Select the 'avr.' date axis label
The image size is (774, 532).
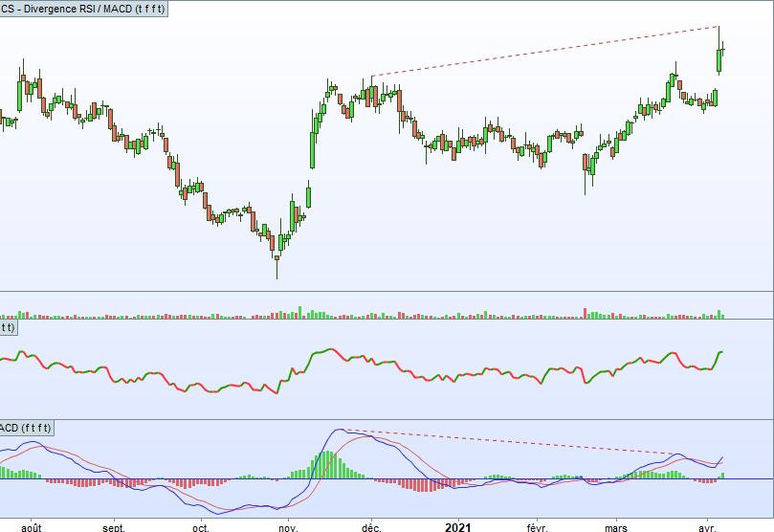pos(707,527)
